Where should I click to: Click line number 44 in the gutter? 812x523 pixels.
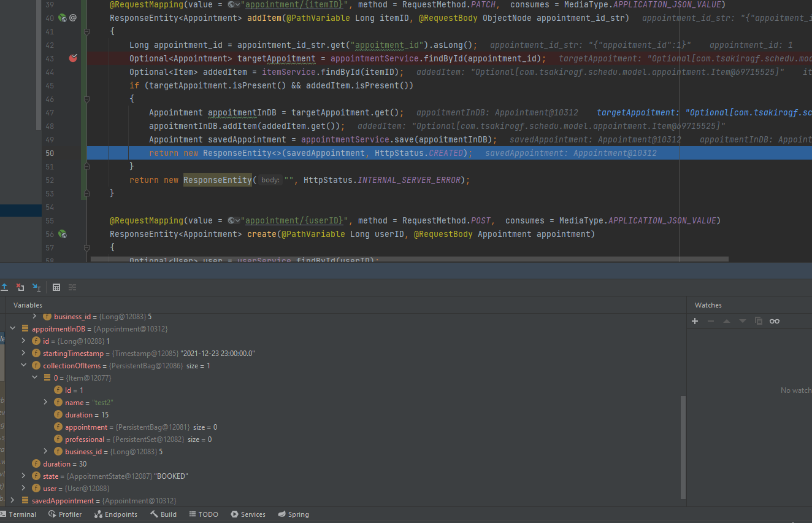(50, 72)
